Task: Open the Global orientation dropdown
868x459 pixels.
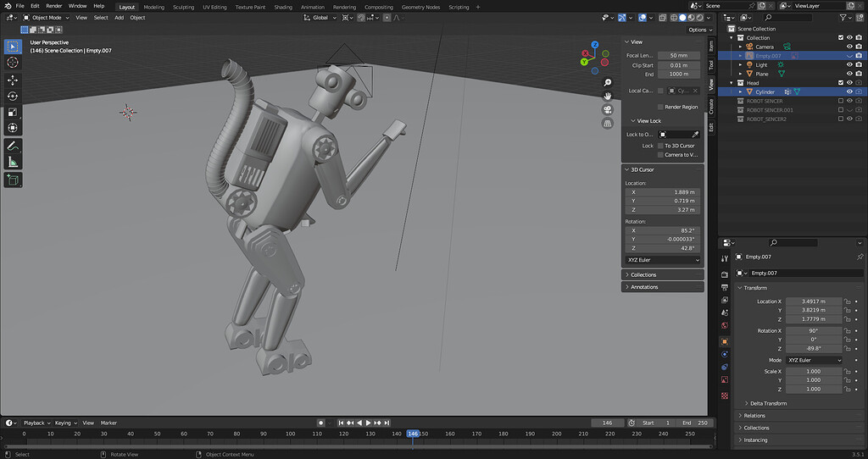Action: click(320, 18)
